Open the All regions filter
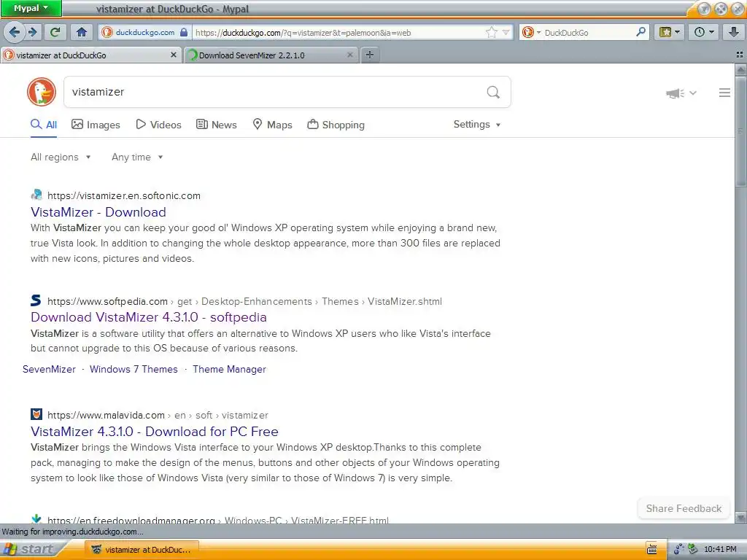 (61, 157)
